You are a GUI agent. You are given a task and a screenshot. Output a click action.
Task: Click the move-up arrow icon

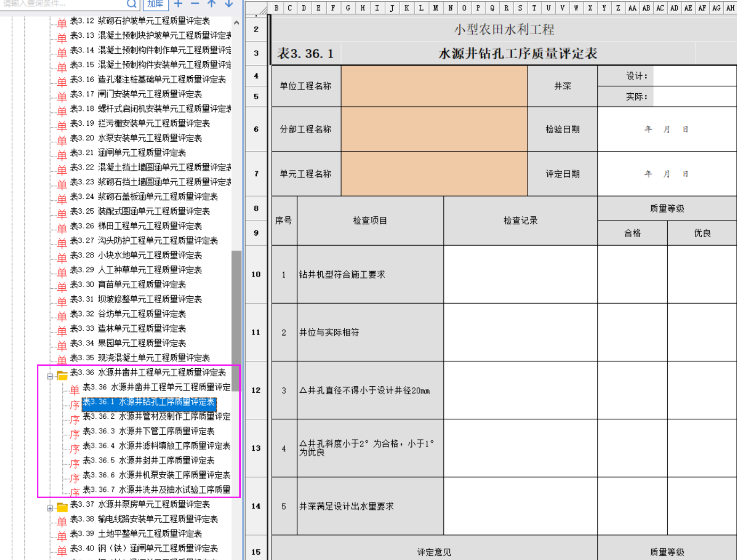(212, 4)
